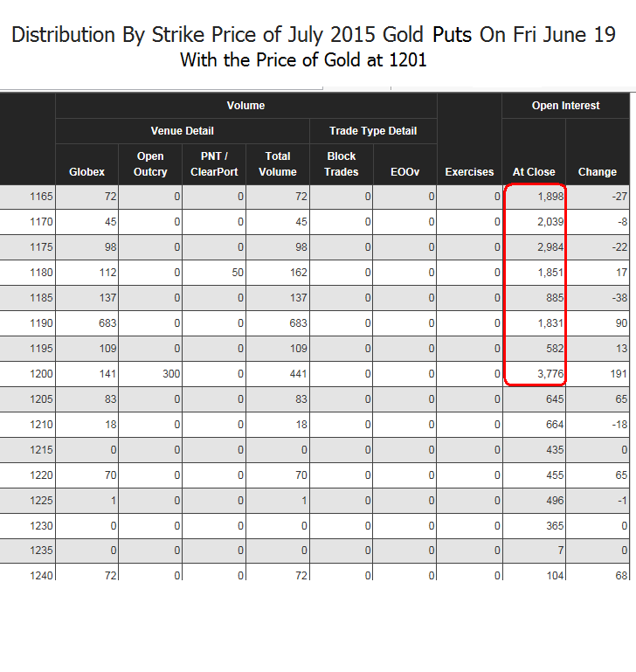Click the Open Interest header group
This screenshot has height=672, width=636.
pyautogui.click(x=565, y=106)
